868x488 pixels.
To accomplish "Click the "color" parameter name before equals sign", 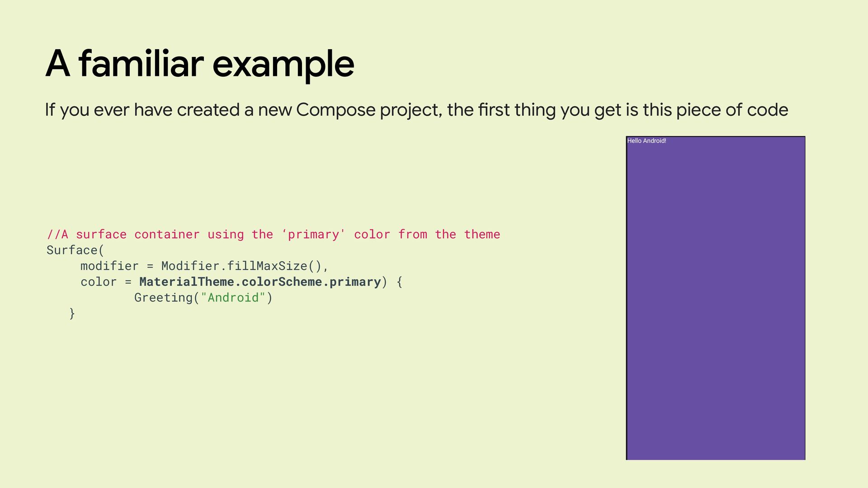I will point(99,282).
